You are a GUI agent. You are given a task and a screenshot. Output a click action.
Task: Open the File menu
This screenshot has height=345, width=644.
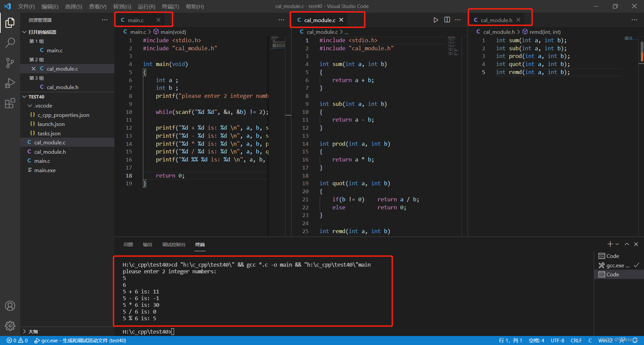click(26, 6)
